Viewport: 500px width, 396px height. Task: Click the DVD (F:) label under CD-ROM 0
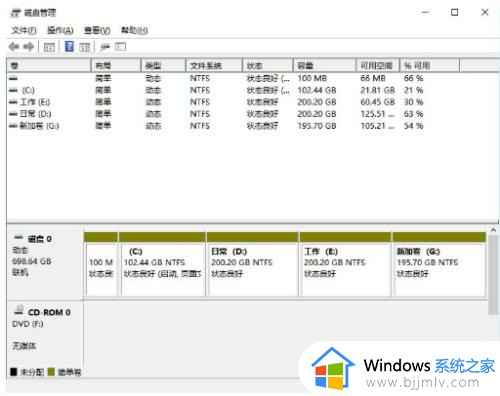coord(28,324)
